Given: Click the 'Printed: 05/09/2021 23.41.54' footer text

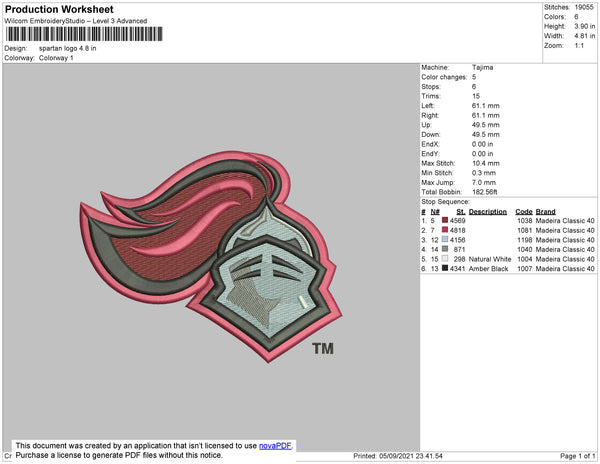Looking at the screenshot, I should pyautogui.click(x=398, y=456).
